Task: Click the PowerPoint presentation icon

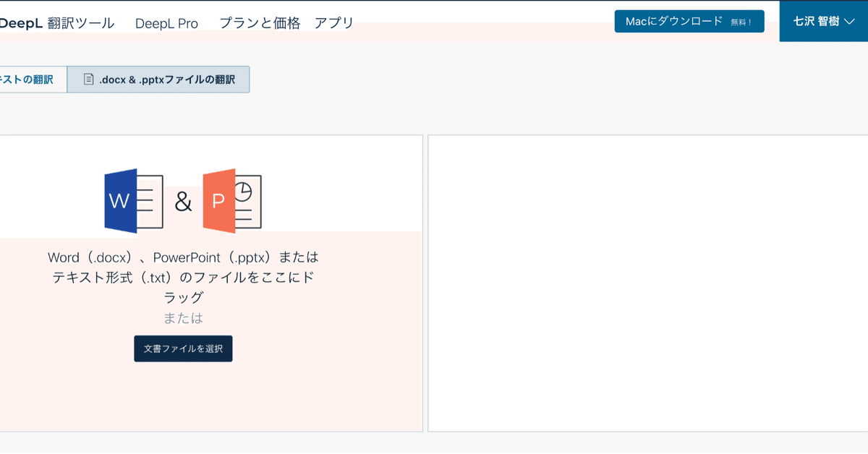Action: pos(232,201)
